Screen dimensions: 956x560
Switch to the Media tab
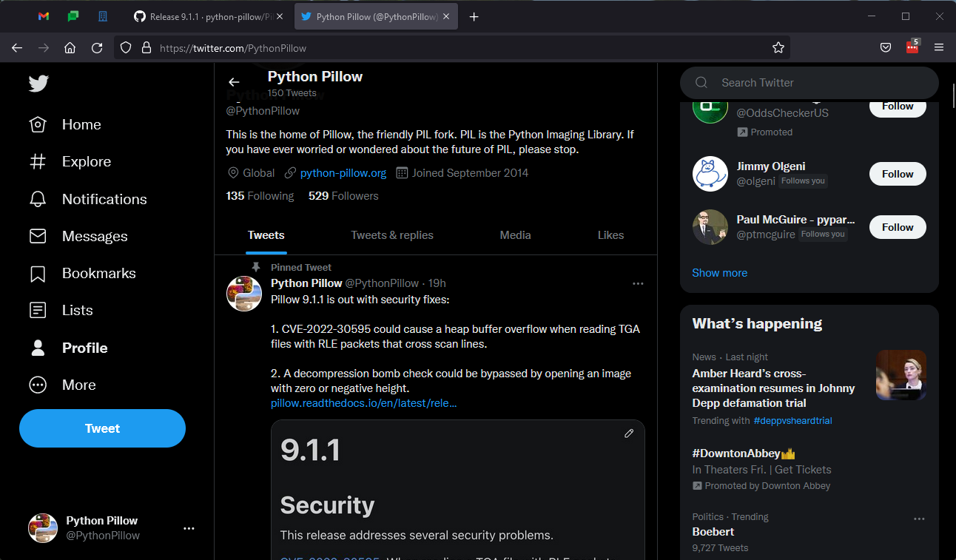coord(515,235)
